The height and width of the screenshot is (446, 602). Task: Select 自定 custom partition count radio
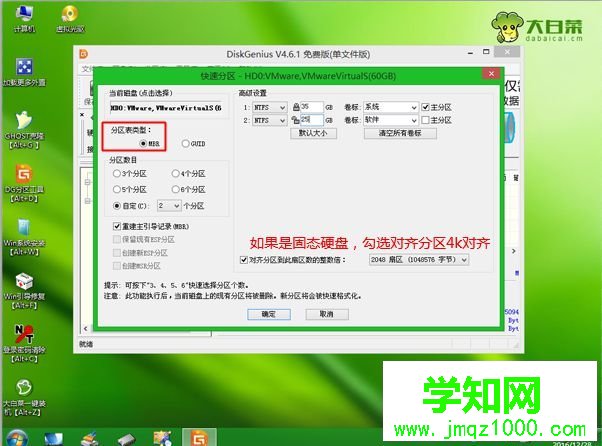tap(117, 206)
